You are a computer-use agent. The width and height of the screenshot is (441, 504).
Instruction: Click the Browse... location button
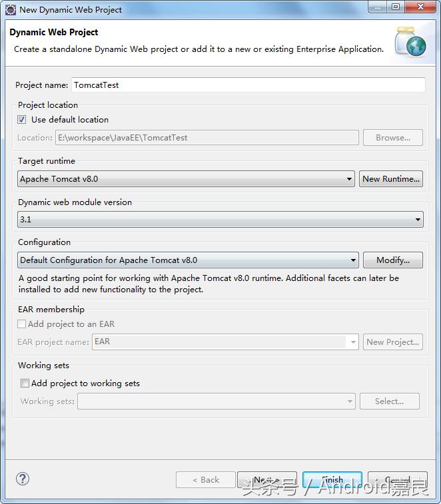point(392,138)
